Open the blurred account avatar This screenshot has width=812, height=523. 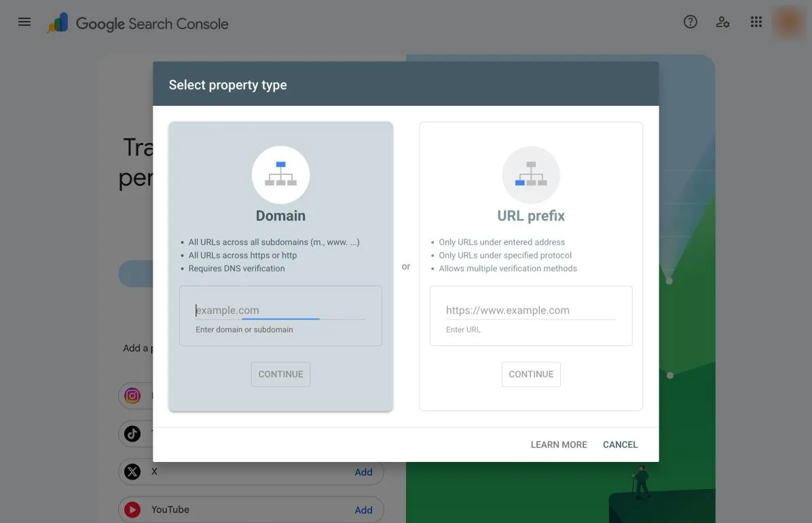(788, 22)
